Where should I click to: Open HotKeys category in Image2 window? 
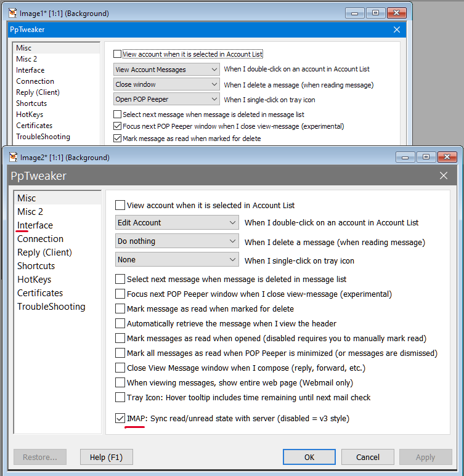[x=57, y=280]
